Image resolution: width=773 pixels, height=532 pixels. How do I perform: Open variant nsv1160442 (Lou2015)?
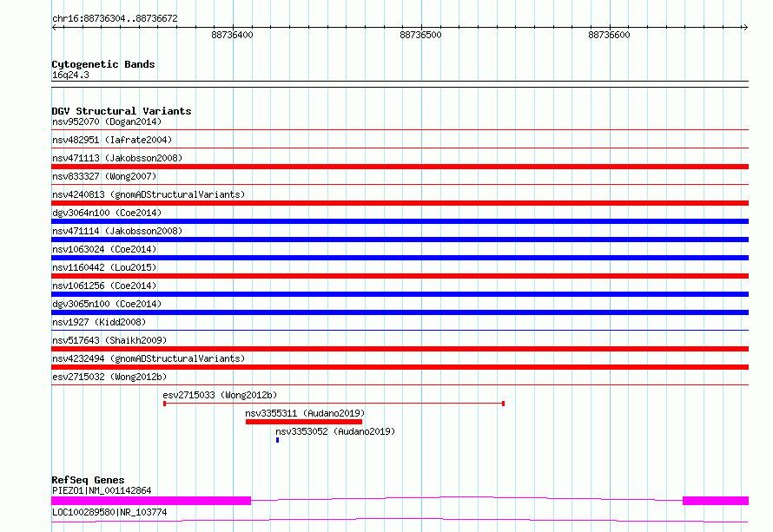(x=104, y=267)
